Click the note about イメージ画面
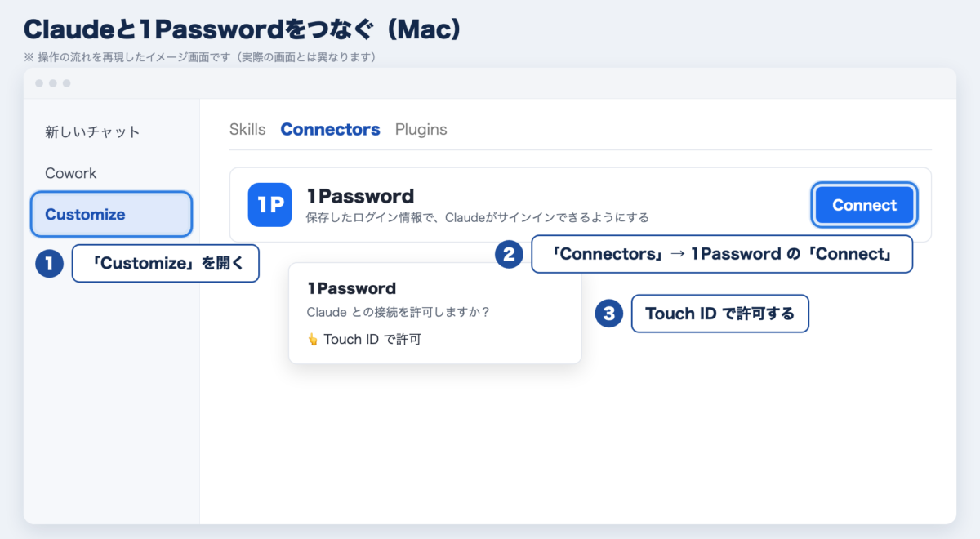980x539 pixels. click(199, 57)
